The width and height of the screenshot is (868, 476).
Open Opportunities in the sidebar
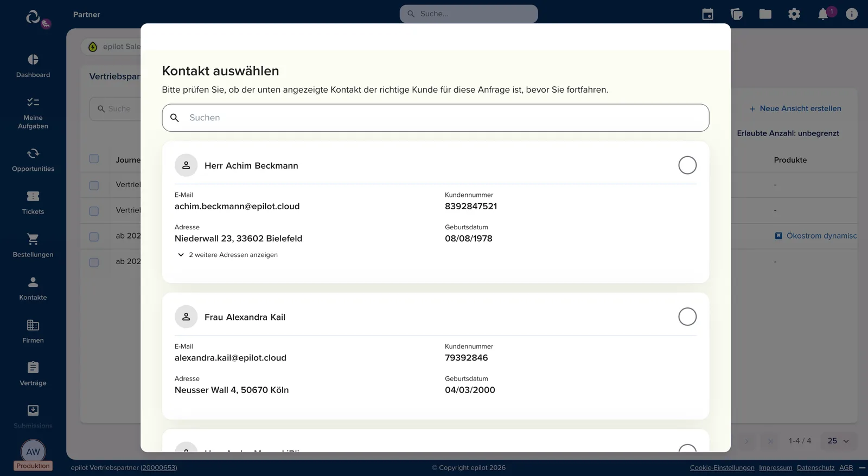(33, 160)
